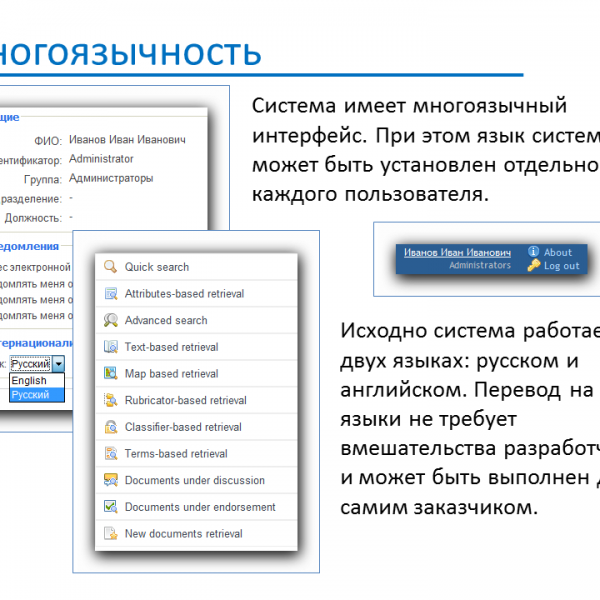This screenshot has height=600, width=600.
Task: Click the Classifier-based retrieval icon
Action: [x=110, y=427]
